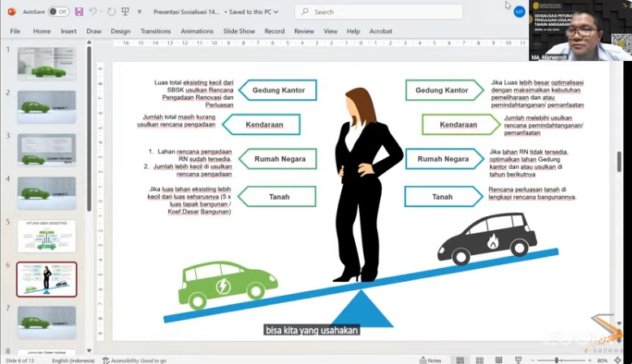Click the English (Indonesia) language indicator
Image resolution: width=632 pixels, height=364 pixels.
[x=73, y=361]
